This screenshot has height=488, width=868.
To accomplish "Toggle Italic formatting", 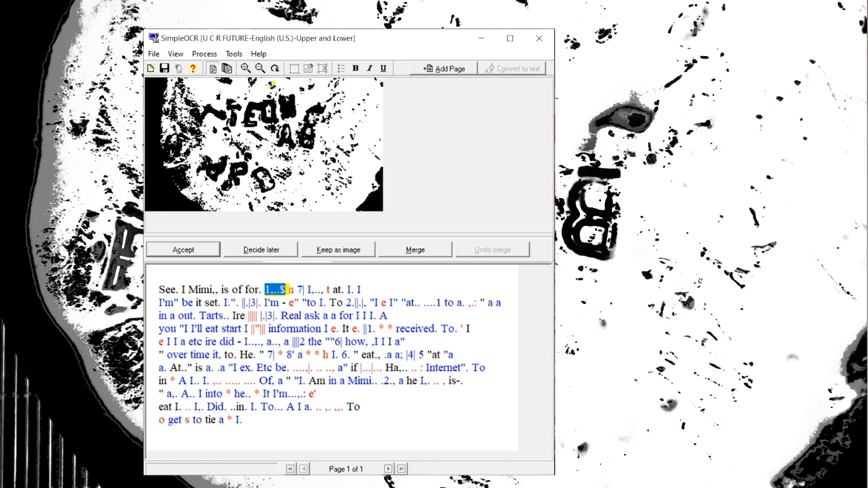I will tap(370, 68).
